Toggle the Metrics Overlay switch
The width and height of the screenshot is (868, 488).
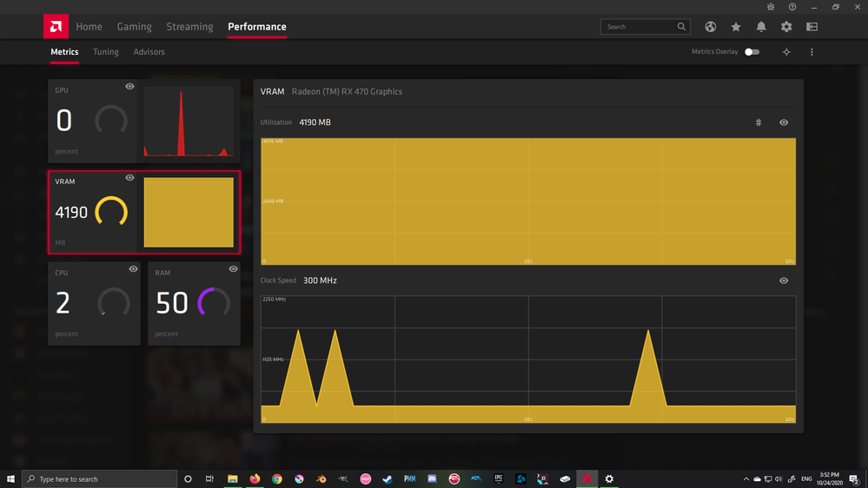tap(752, 52)
